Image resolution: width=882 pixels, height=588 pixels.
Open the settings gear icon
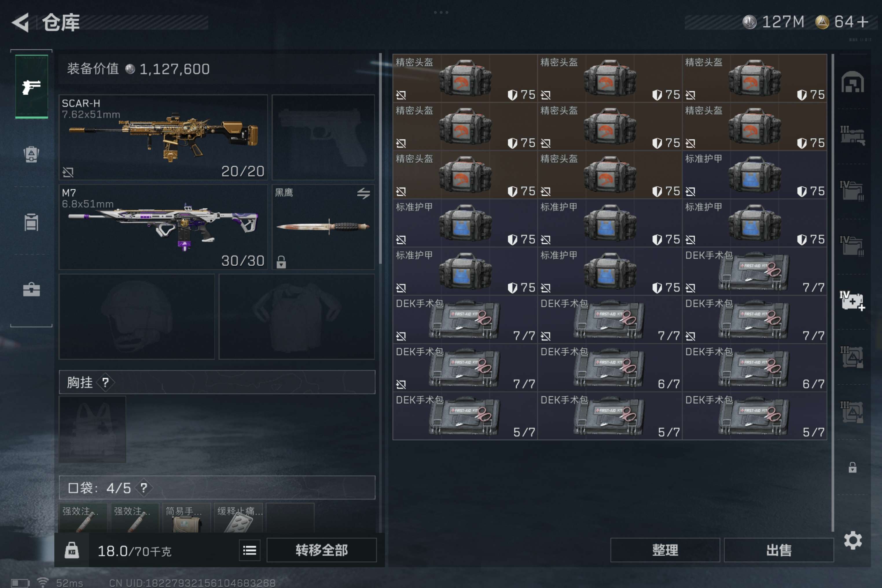tap(853, 540)
